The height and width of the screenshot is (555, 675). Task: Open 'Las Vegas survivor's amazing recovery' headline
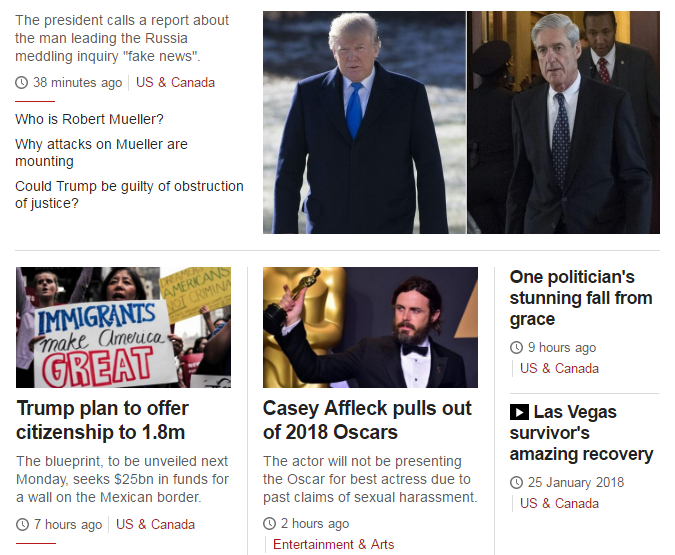coord(581,433)
